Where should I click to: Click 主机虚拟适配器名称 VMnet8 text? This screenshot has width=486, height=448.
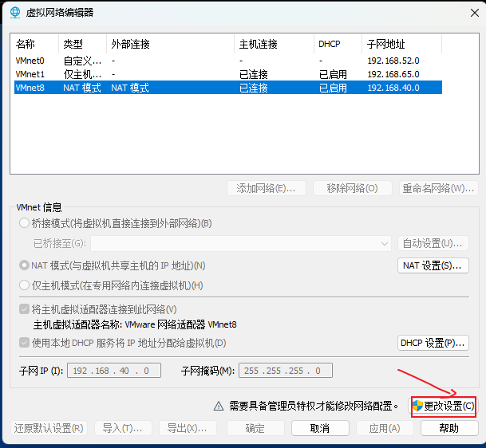tap(135, 324)
